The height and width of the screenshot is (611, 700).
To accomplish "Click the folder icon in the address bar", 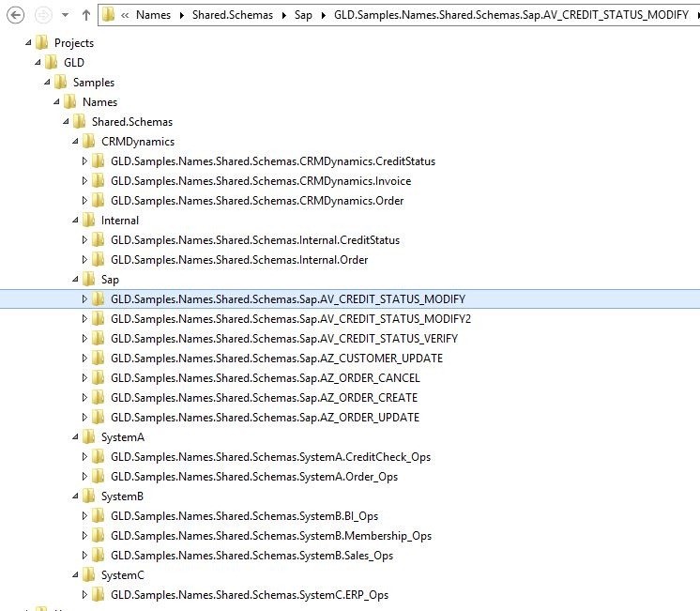I will point(108,15).
